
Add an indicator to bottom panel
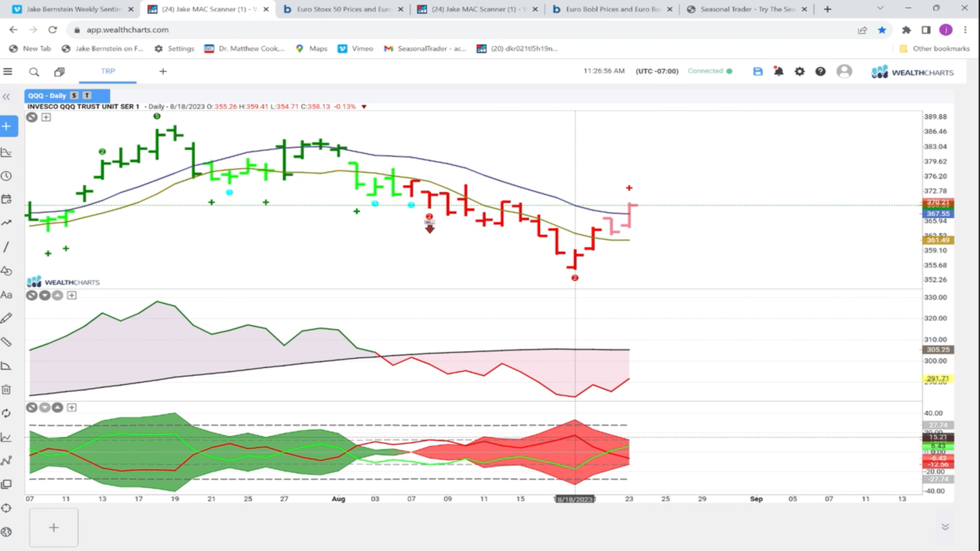point(71,408)
